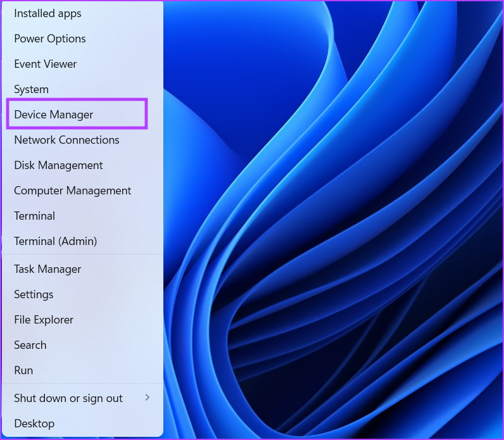Open Settings from the menu
The image size is (504, 440).
click(34, 294)
